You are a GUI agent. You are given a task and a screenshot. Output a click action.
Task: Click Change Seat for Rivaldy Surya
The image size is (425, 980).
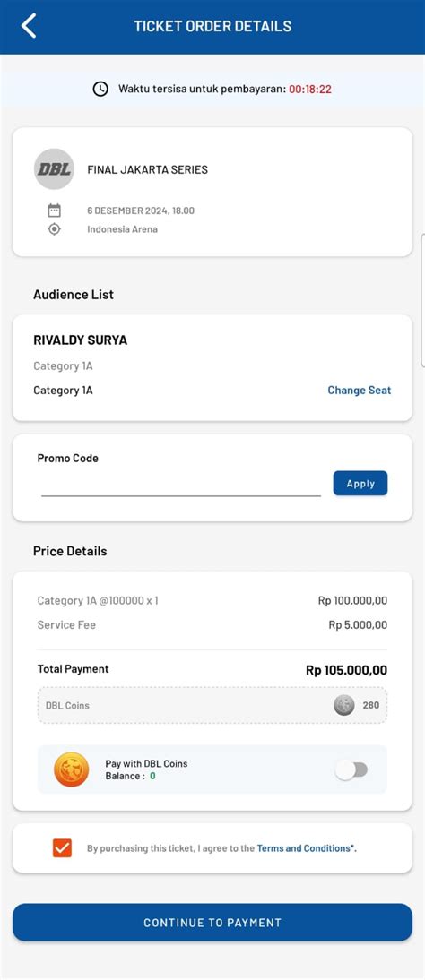pos(360,390)
